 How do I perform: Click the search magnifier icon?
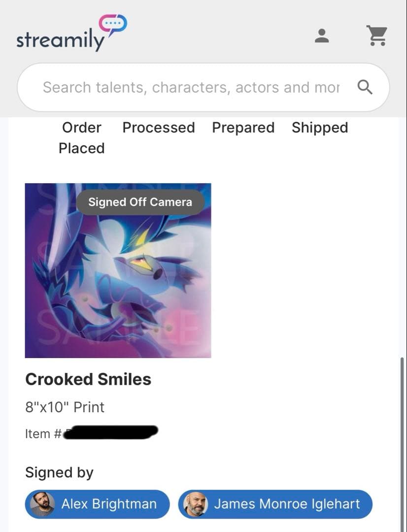tap(365, 87)
